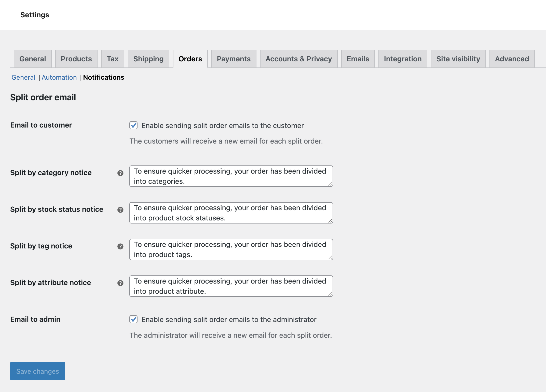Click 'Enable sending split order emails to the administrator' text
Image resolution: width=546 pixels, height=392 pixels.
pos(229,319)
